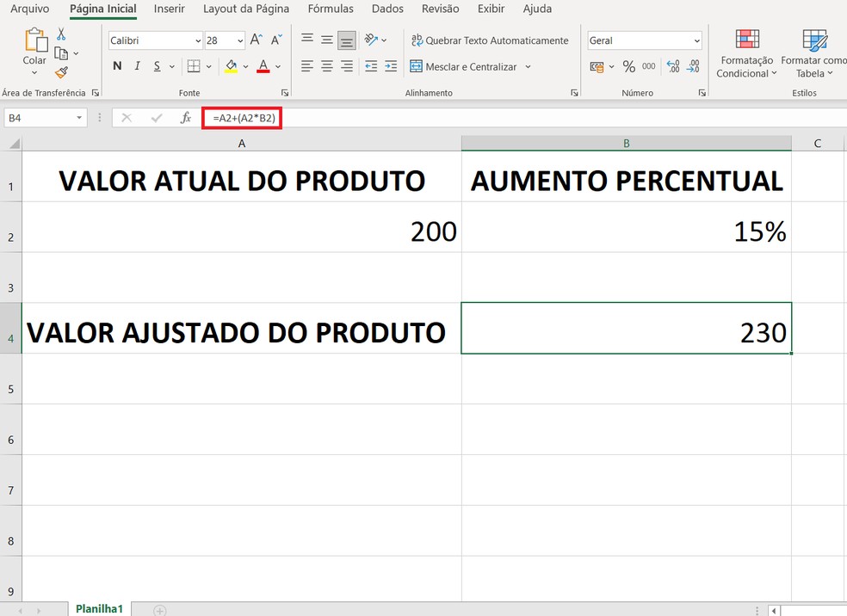
Task: Open Formatação Condicional menu
Action: (x=747, y=54)
